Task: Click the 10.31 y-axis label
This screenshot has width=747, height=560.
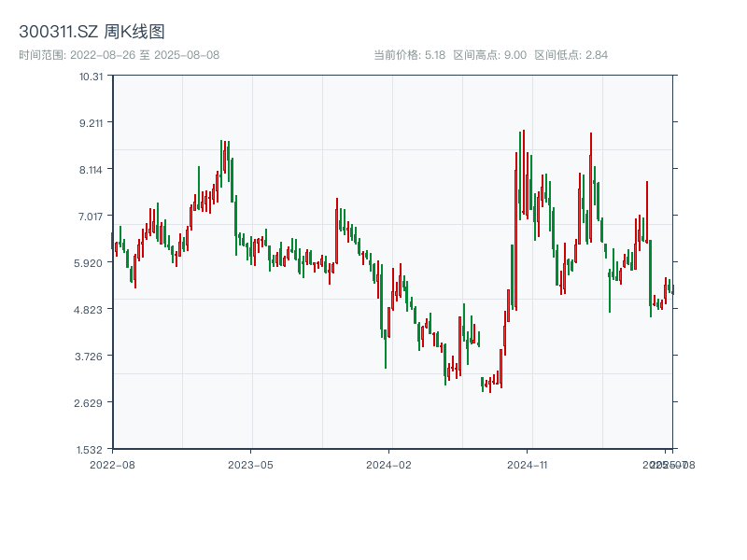Action: (91, 76)
